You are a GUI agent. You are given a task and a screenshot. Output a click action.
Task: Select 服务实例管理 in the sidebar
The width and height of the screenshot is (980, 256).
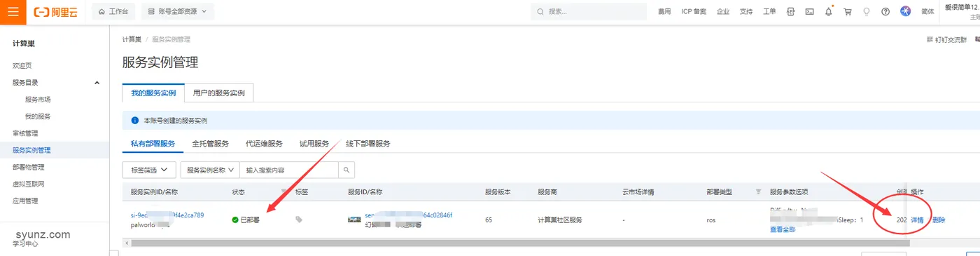coord(31,149)
